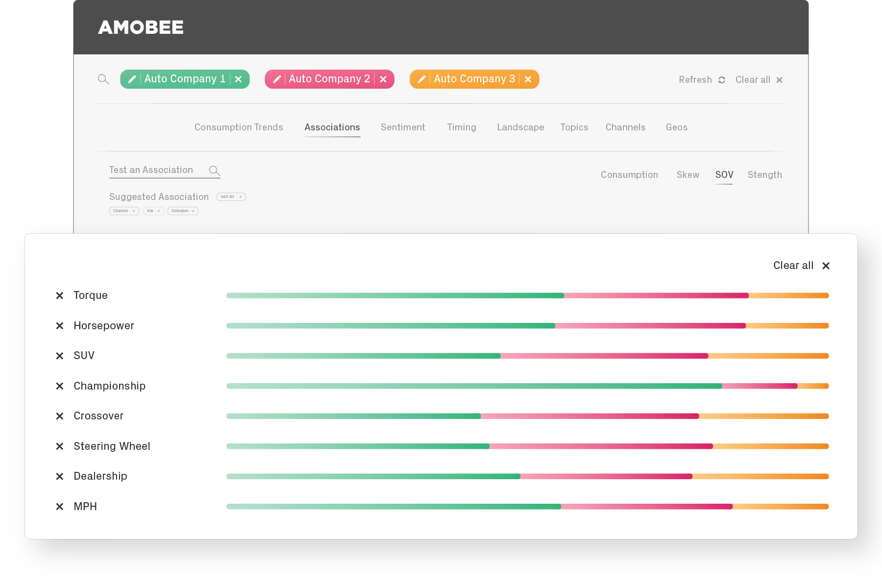Edit Auto Company 3 with pencil icon
The image size is (882, 588).
click(x=421, y=79)
